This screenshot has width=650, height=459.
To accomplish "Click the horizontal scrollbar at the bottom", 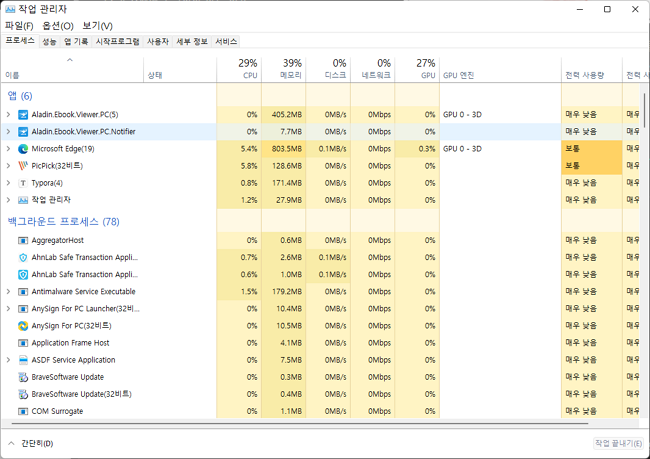I will pyautogui.click(x=300, y=424).
